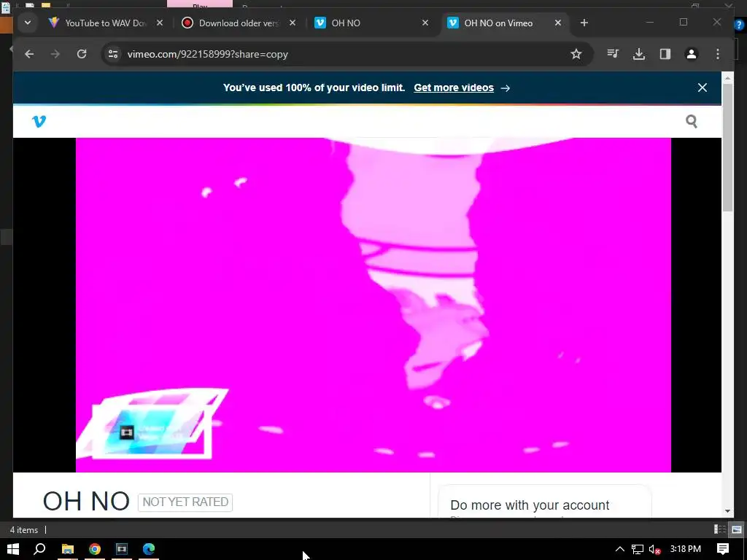This screenshot has height=560, width=747.
Task: Click the NOT YET RATED badge
Action: (185, 502)
